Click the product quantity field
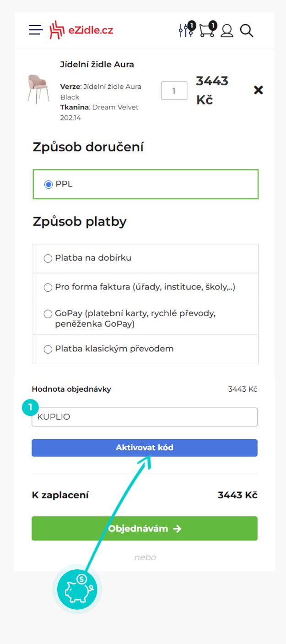The height and width of the screenshot is (644, 286). tap(174, 91)
